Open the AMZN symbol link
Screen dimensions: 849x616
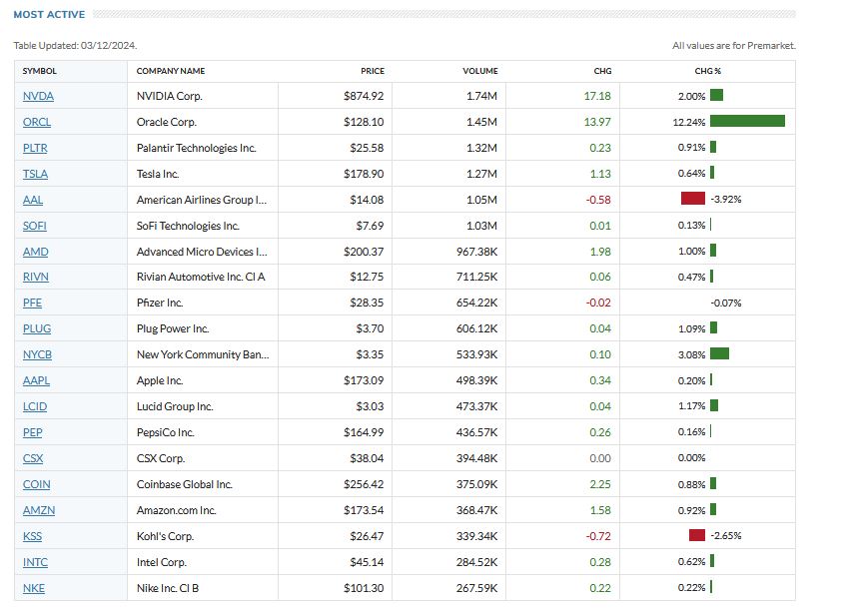click(37, 510)
